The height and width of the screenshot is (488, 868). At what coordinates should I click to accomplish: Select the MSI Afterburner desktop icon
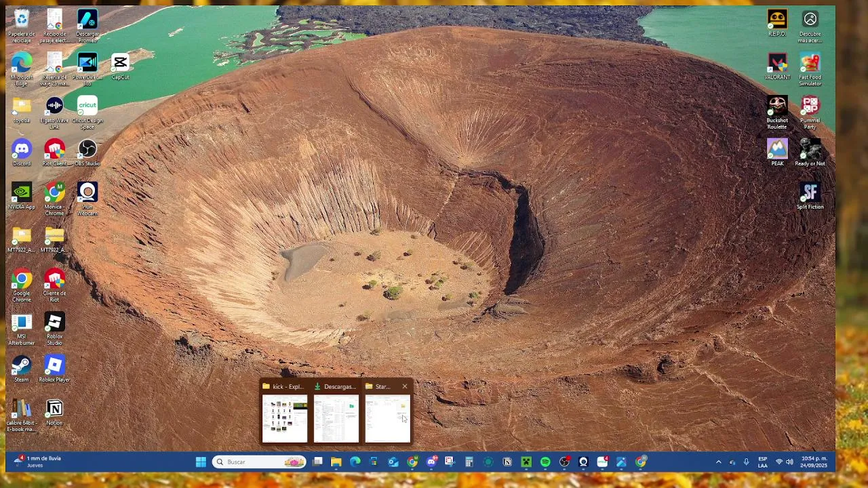coord(21,329)
